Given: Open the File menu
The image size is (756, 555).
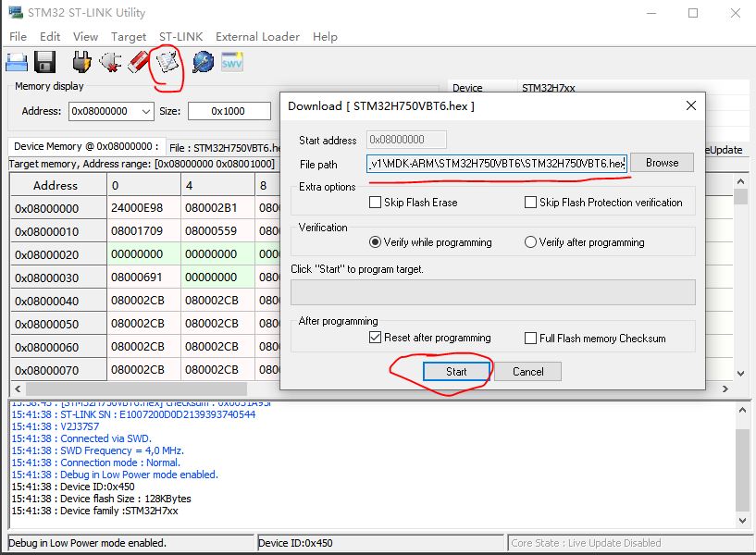Looking at the screenshot, I should click(x=18, y=37).
